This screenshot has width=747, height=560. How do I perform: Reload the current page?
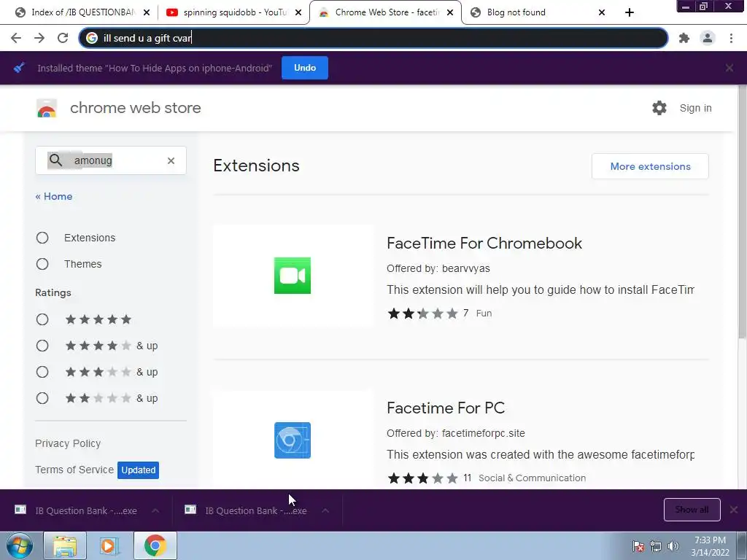click(63, 38)
